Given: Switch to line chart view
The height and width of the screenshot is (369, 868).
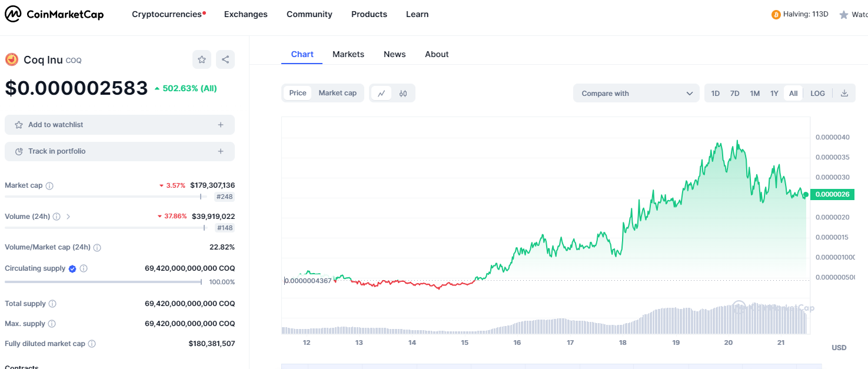Looking at the screenshot, I should tap(381, 93).
